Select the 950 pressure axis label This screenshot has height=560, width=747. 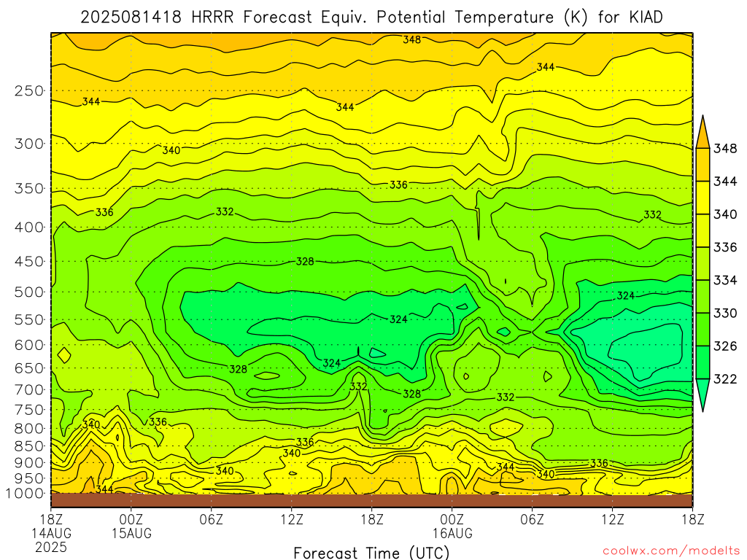tap(28, 478)
